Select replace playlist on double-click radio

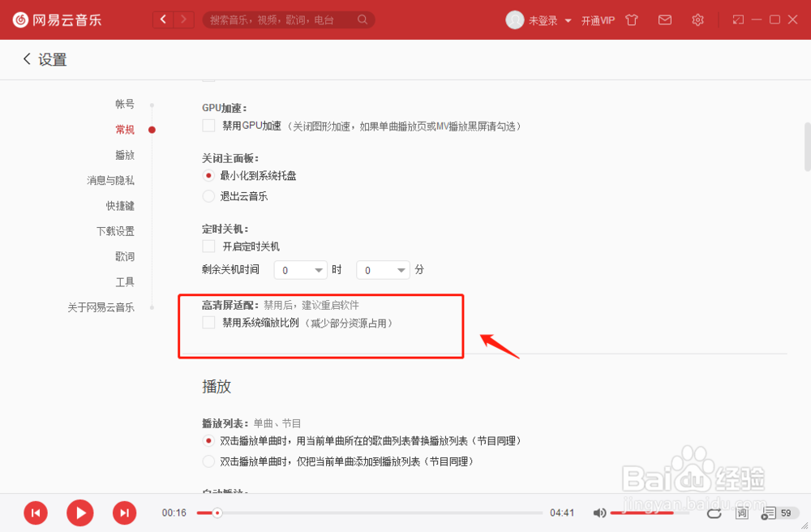pyautogui.click(x=208, y=441)
